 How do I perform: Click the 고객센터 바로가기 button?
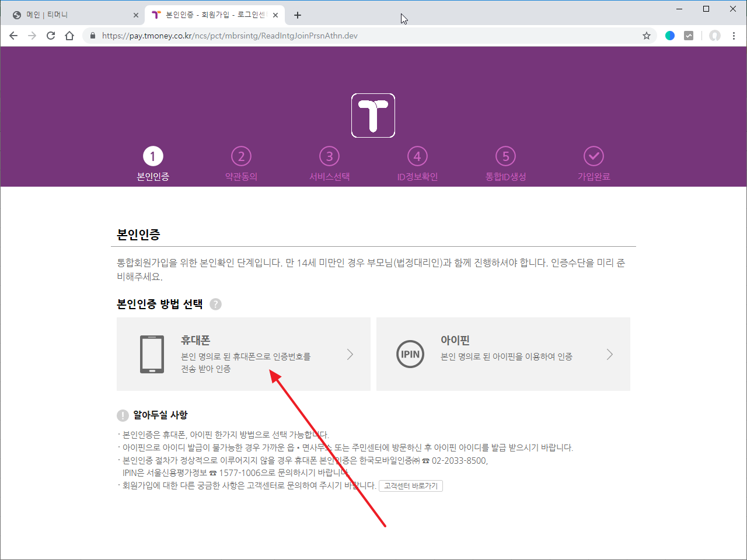[411, 486]
